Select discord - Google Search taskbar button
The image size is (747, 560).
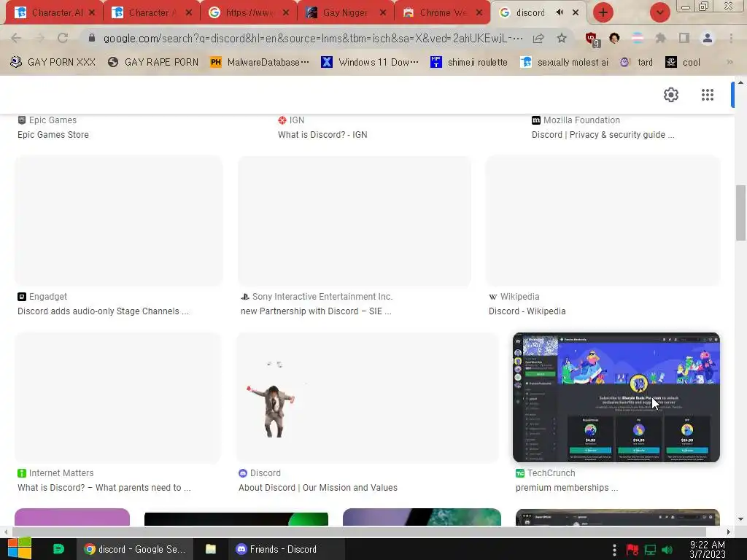(x=135, y=549)
